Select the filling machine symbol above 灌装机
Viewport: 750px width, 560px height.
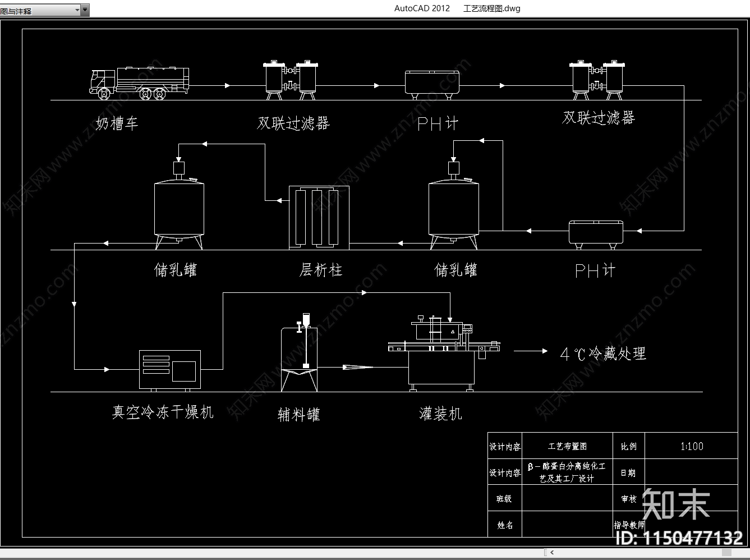point(444,353)
